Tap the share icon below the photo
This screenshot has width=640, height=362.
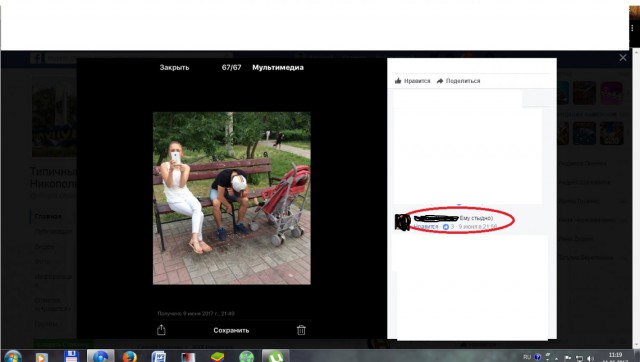(161, 330)
